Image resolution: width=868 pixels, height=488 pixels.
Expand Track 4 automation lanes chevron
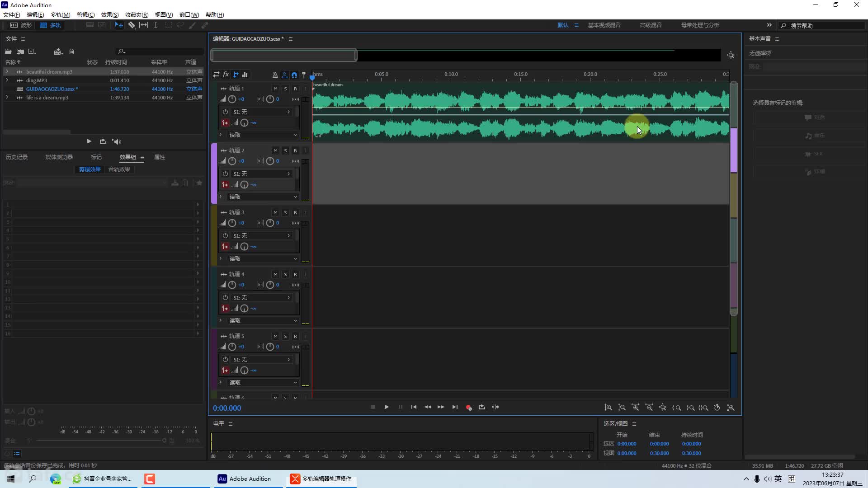(221, 320)
